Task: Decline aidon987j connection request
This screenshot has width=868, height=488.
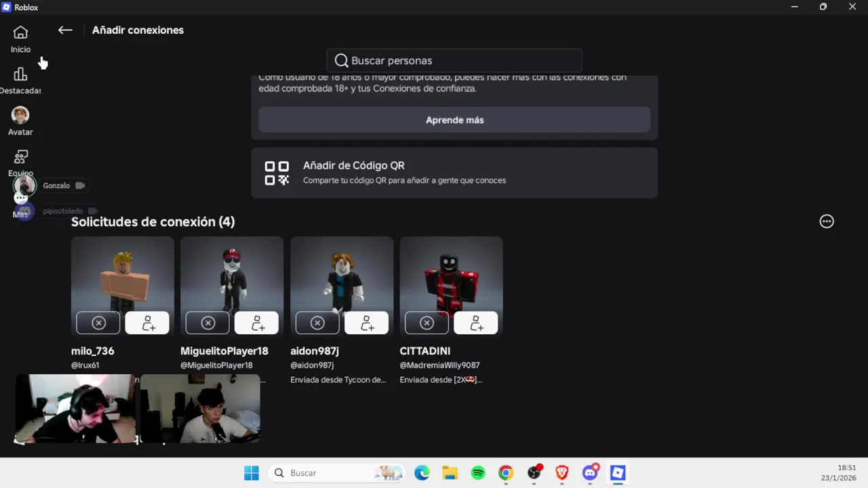Action: pyautogui.click(x=317, y=323)
